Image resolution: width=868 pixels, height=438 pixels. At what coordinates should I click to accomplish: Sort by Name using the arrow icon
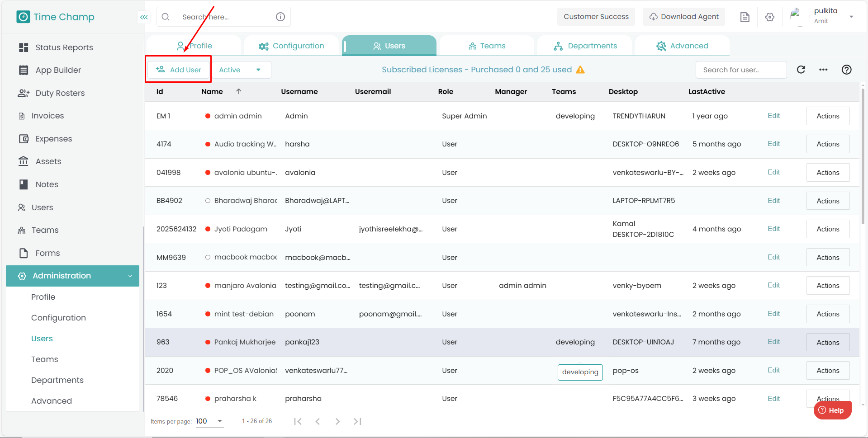(239, 91)
